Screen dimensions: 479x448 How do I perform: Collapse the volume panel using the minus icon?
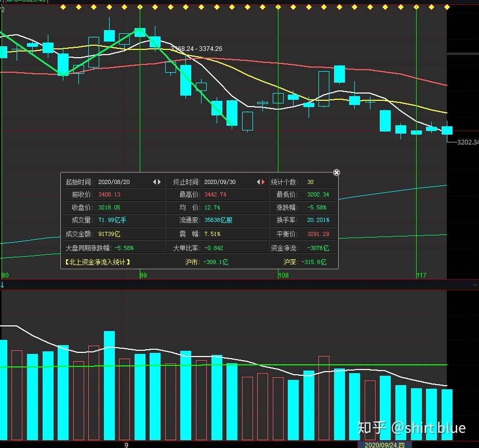[x=475, y=285]
